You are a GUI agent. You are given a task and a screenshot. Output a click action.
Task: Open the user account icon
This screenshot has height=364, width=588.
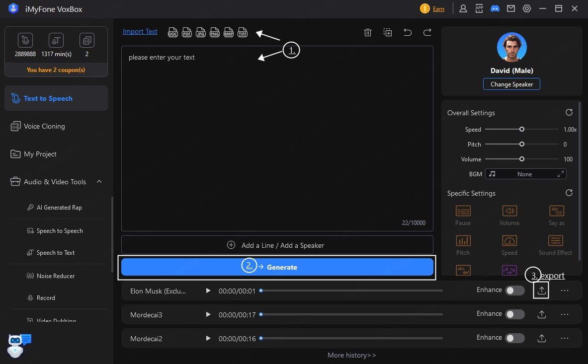[463, 8]
